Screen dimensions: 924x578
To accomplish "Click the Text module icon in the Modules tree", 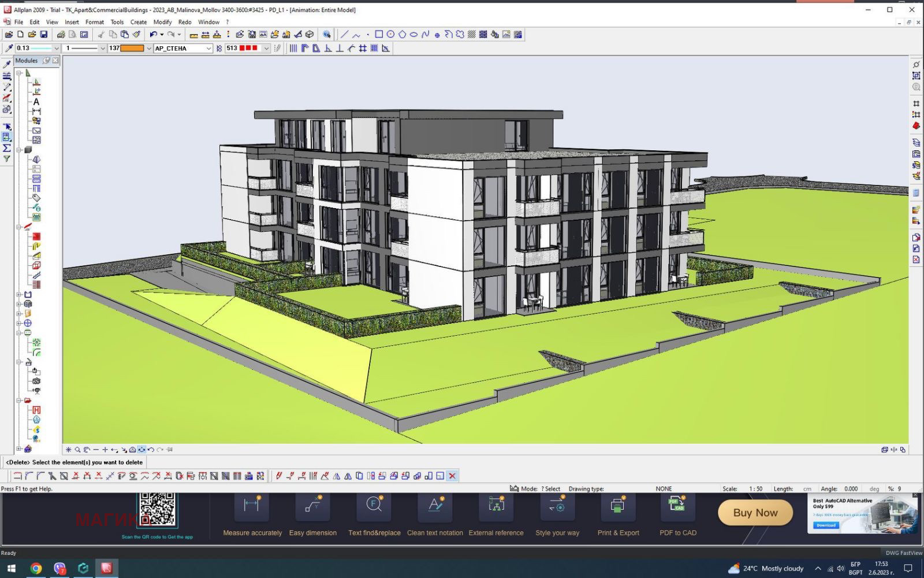I will point(36,102).
